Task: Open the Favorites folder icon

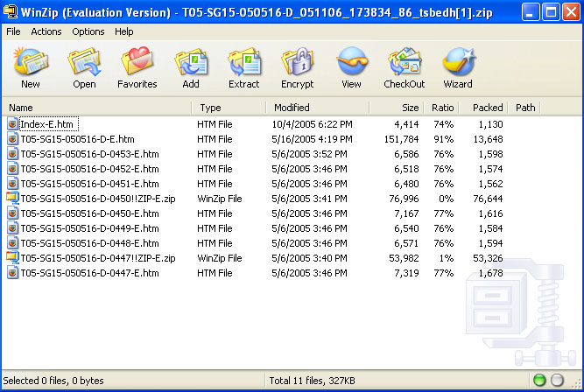Action: point(137,61)
